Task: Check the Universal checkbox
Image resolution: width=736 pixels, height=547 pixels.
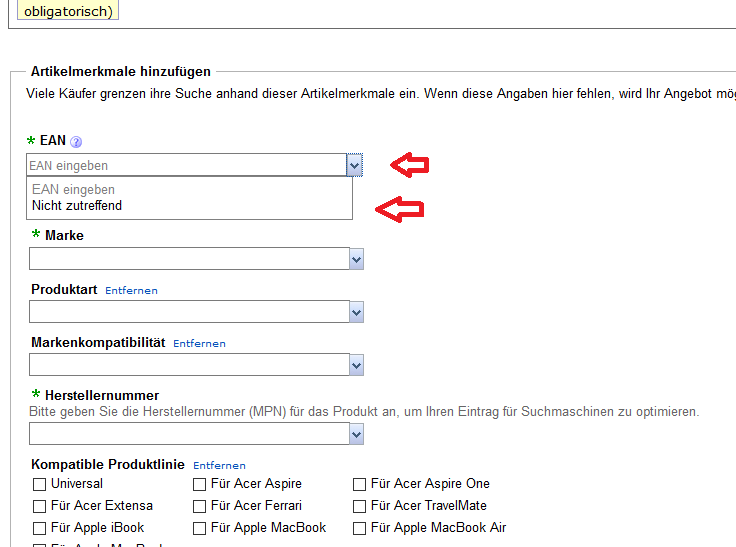Action: click(40, 484)
